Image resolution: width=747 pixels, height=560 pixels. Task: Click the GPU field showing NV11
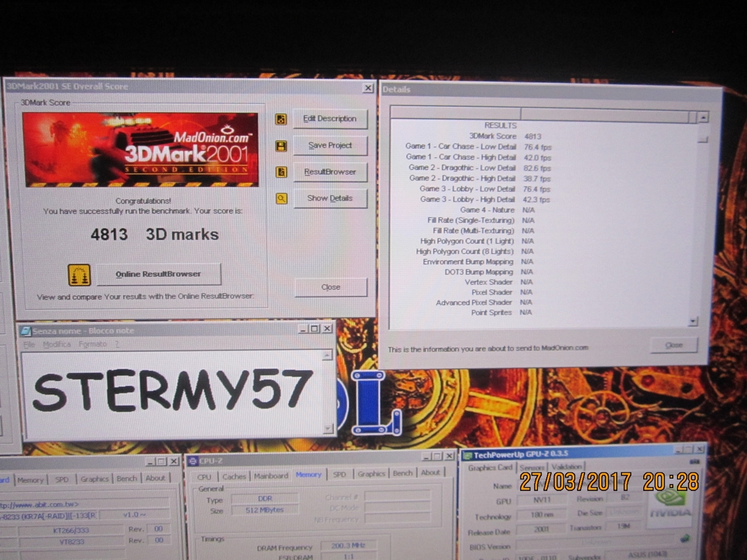click(542, 501)
